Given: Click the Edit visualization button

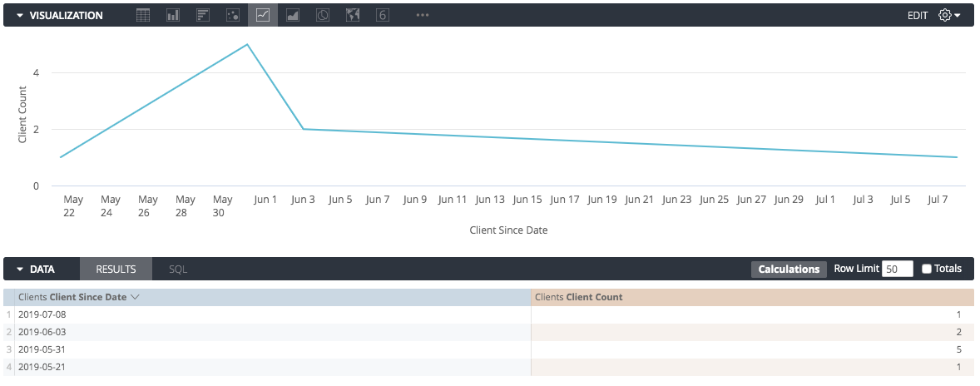Looking at the screenshot, I should 918,15.
